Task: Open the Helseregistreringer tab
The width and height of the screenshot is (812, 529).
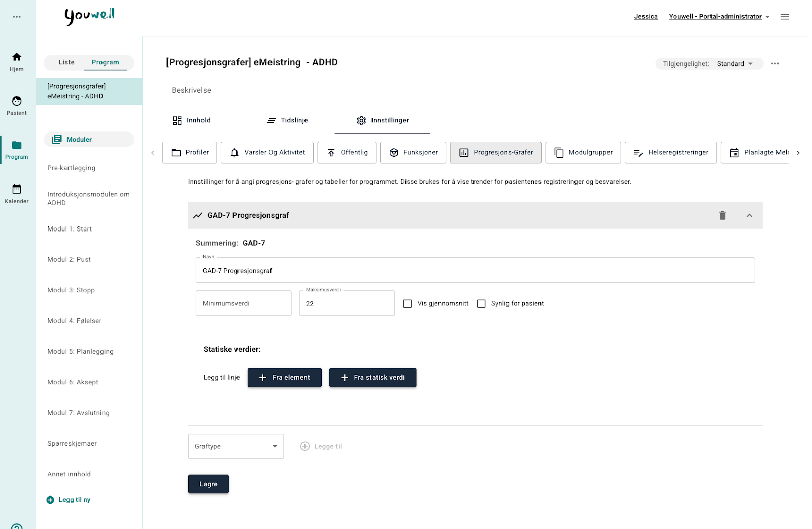Action: (671, 153)
